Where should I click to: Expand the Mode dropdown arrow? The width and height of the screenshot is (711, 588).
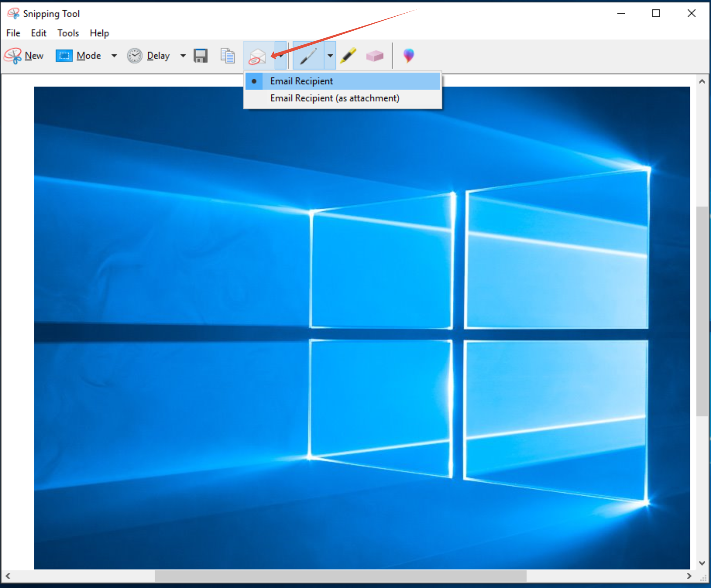point(114,56)
